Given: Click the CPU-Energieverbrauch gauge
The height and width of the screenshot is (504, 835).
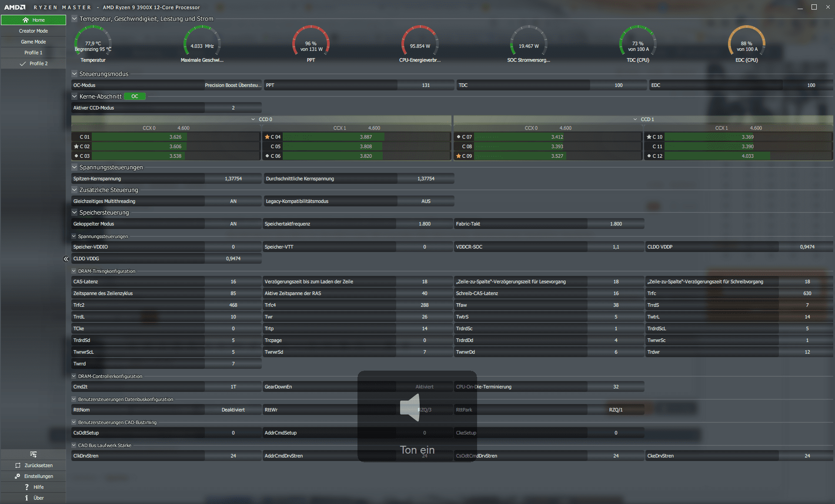Looking at the screenshot, I should (420, 43).
